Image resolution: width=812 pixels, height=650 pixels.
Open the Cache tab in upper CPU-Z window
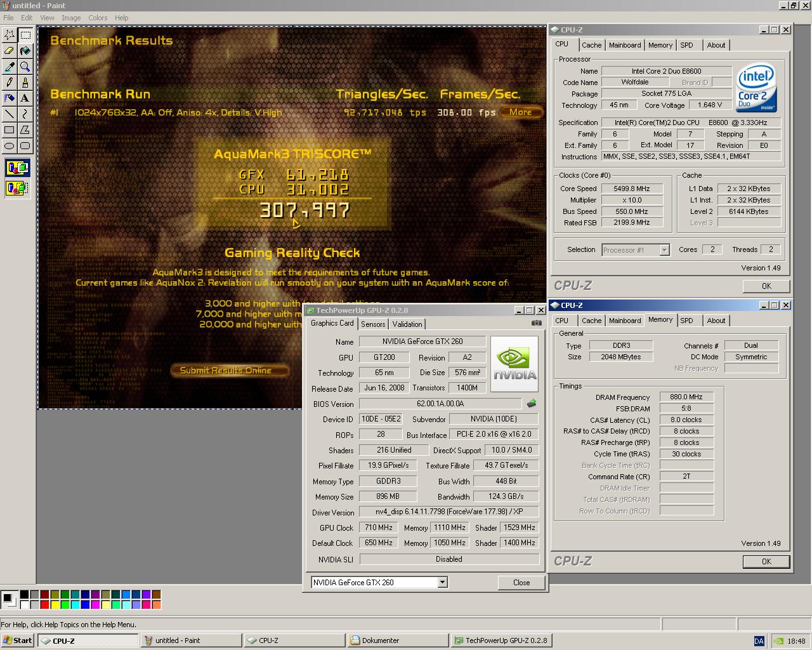(x=592, y=45)
